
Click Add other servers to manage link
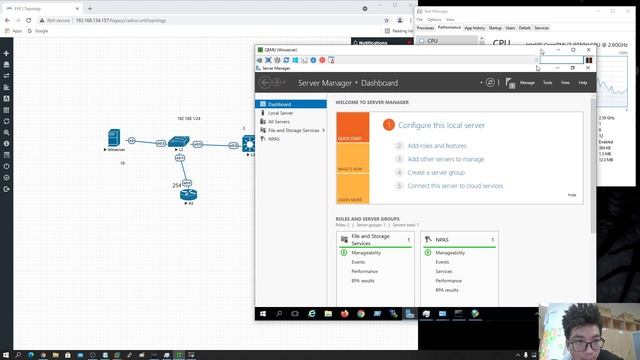point(446,159)
